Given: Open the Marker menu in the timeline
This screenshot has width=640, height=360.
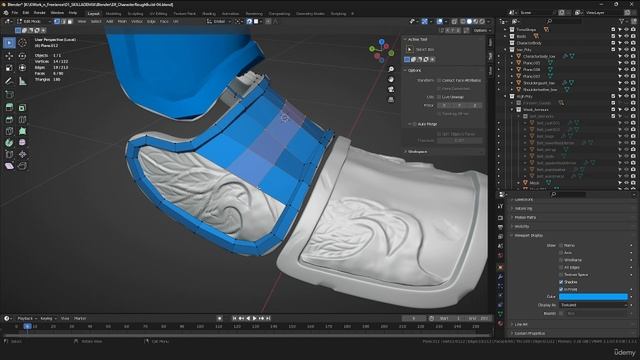Looking at the screenshot, I should pos(80,318).
